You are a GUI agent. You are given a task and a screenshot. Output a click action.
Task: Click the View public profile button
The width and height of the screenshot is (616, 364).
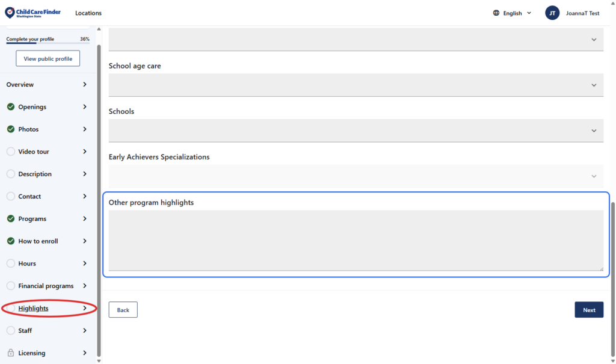click(x=48, y=59)
